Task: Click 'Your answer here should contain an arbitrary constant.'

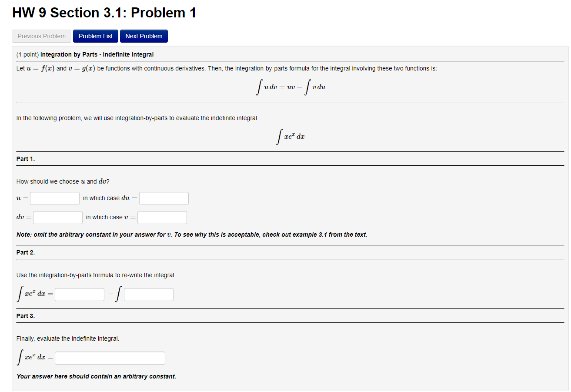Action: pyautogui.click(x=97, y=376)
